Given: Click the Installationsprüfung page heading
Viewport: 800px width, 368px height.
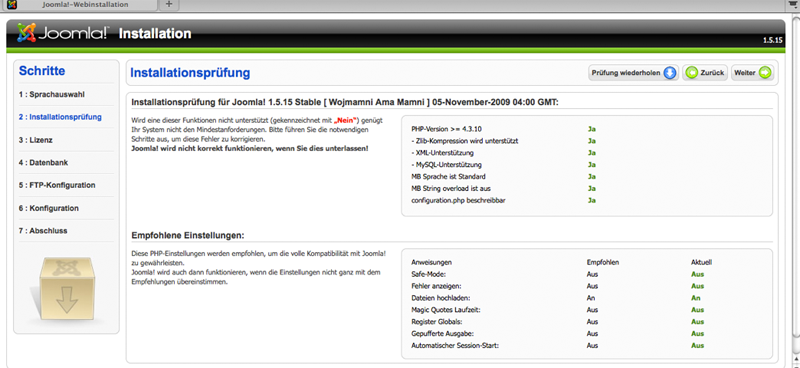Looking at the screenshot, I should 190,73.
